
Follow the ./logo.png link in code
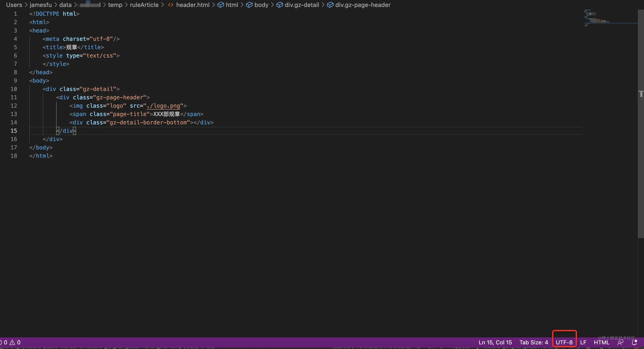[163, 106]
